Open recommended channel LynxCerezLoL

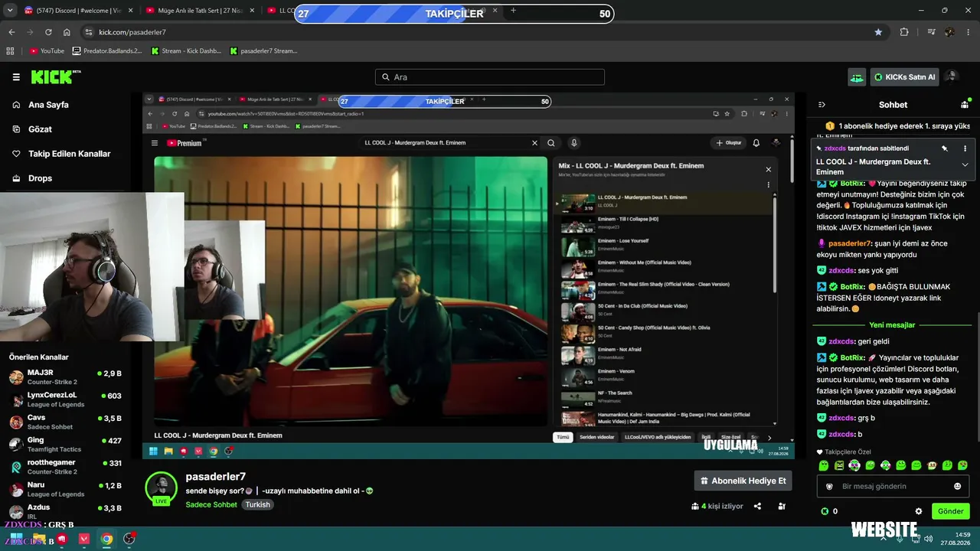[x=65, y=399]
